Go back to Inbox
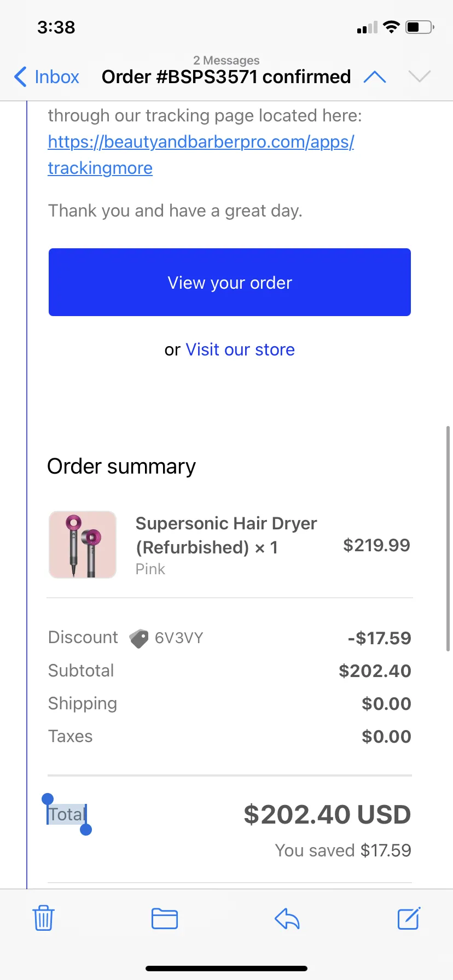Viewport: 453px width, 980px height. tap(47, 77)
